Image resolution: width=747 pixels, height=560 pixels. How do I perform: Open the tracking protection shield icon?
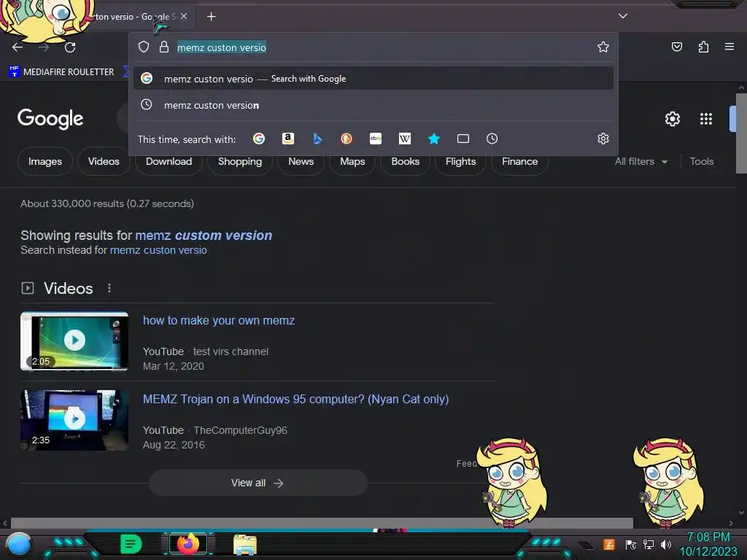(x=144, y=47)
